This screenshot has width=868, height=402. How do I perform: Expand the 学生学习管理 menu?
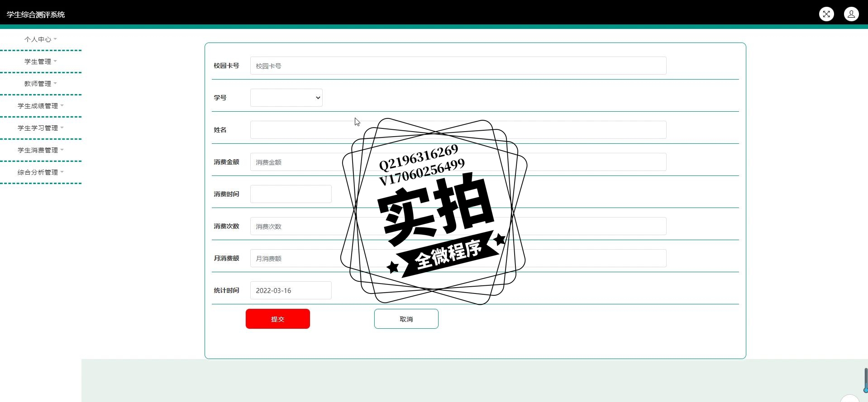(x=41, y=128)
